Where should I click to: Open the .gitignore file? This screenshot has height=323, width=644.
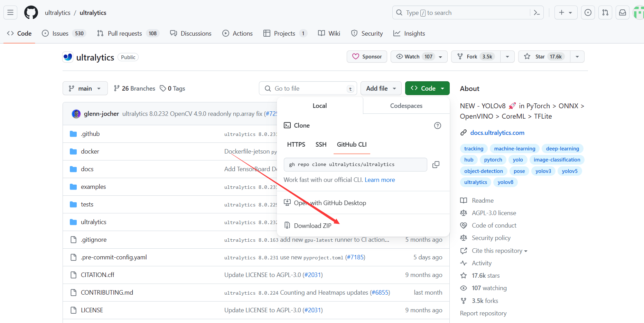pos(94,240)
